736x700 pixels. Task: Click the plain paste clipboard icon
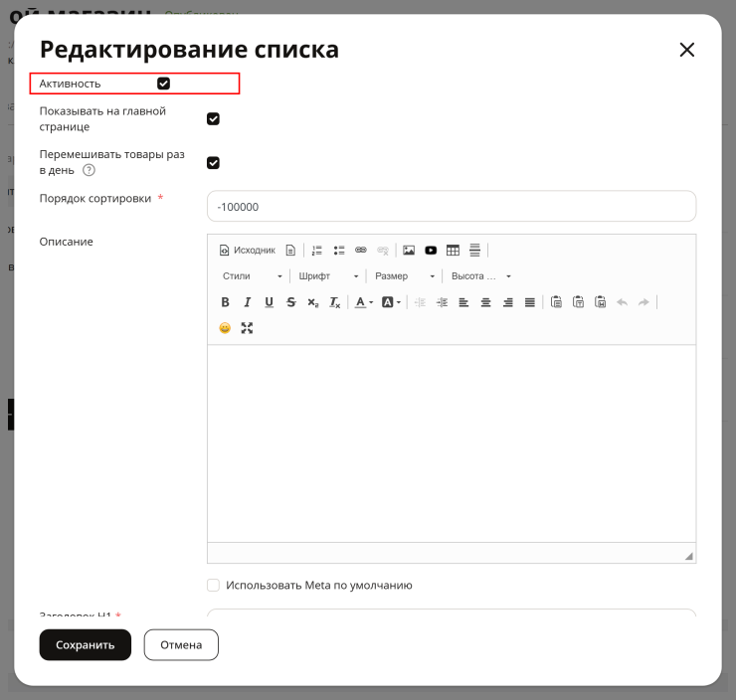point(556,302)
